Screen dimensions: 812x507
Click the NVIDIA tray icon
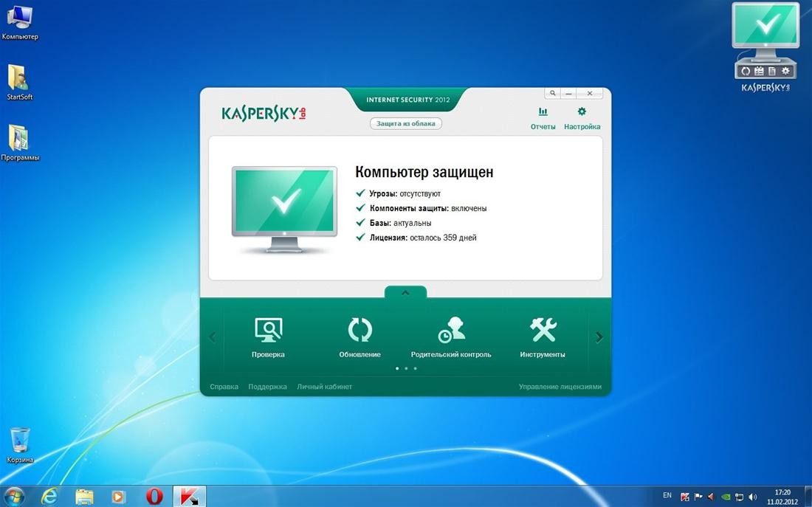726,497
